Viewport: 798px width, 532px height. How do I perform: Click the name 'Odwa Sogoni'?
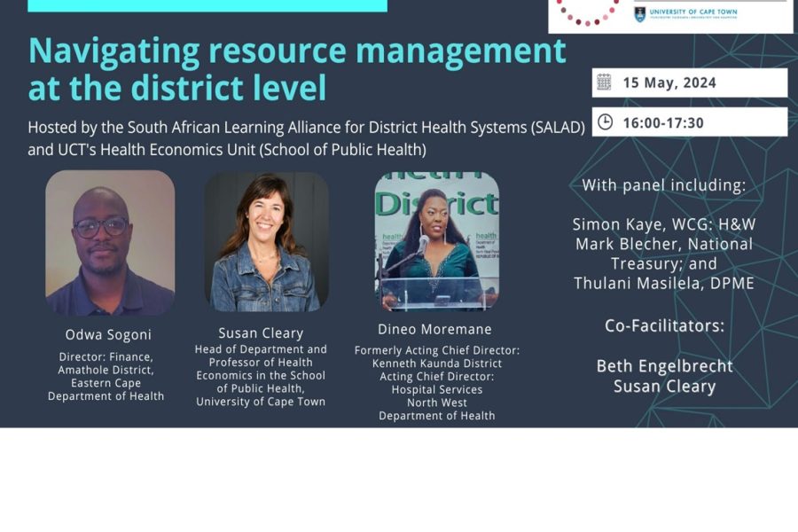pos(108,334)
